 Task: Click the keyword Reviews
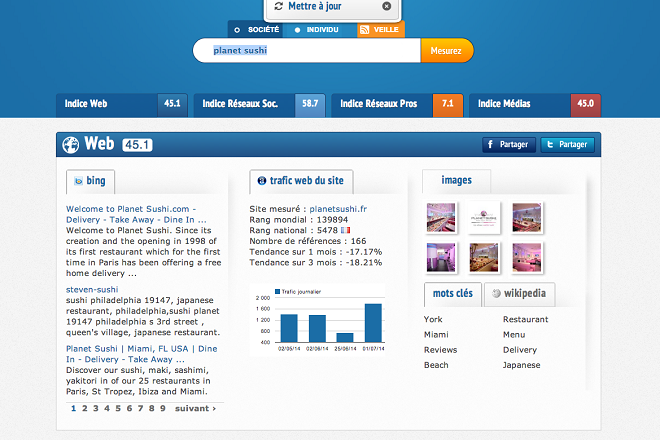point(440,349)
